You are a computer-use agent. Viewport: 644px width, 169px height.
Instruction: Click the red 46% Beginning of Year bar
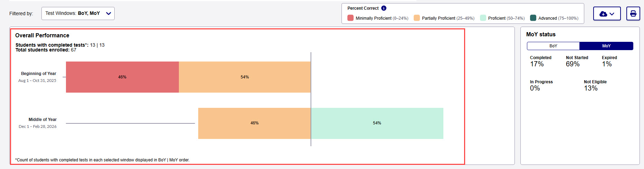coord(122,77)
